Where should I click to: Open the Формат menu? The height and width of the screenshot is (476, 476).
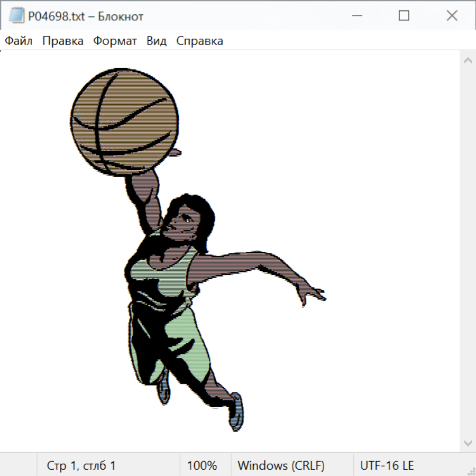115,41
